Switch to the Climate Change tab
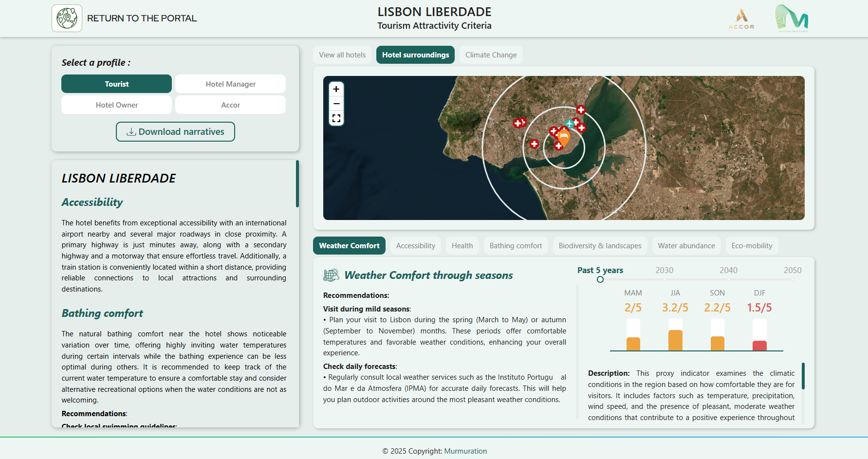The image size is (868, 459). 491,55
